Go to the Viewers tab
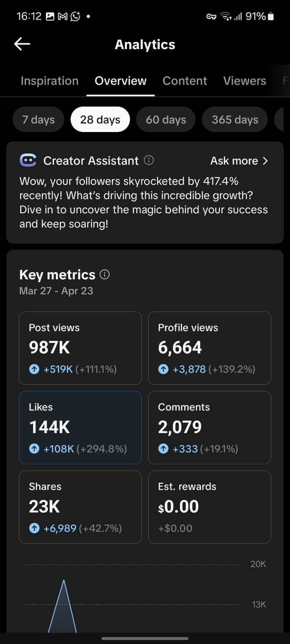 244,81
